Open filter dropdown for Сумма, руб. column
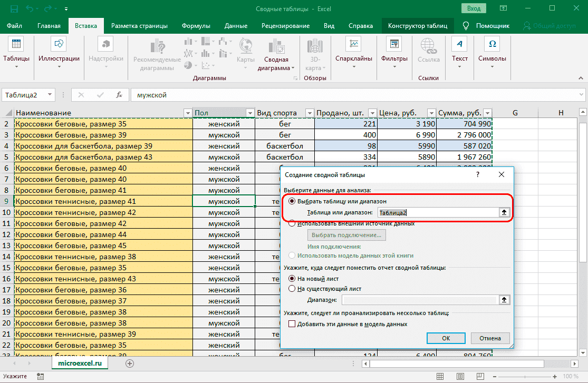 coord(487,113)
